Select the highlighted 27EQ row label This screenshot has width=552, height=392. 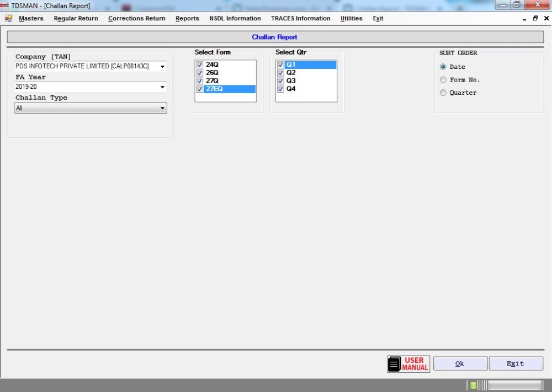230,89
